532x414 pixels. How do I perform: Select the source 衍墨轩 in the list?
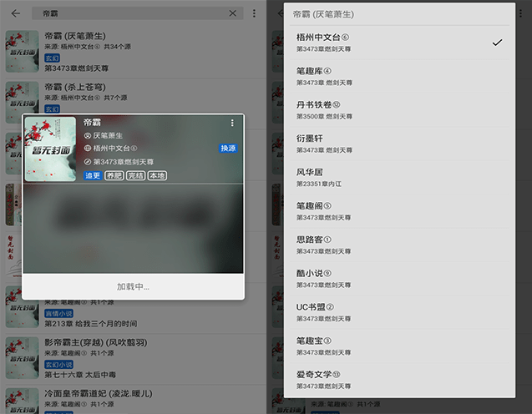[x=400, y=144]
